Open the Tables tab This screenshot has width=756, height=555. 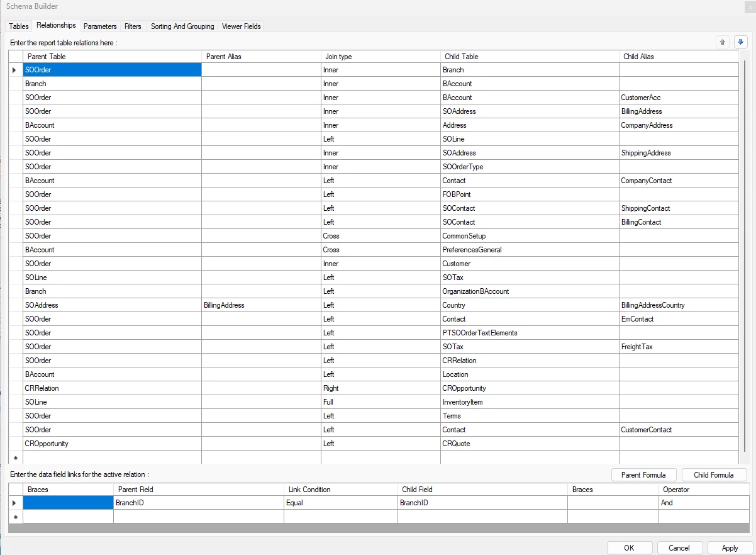point(19,26)
